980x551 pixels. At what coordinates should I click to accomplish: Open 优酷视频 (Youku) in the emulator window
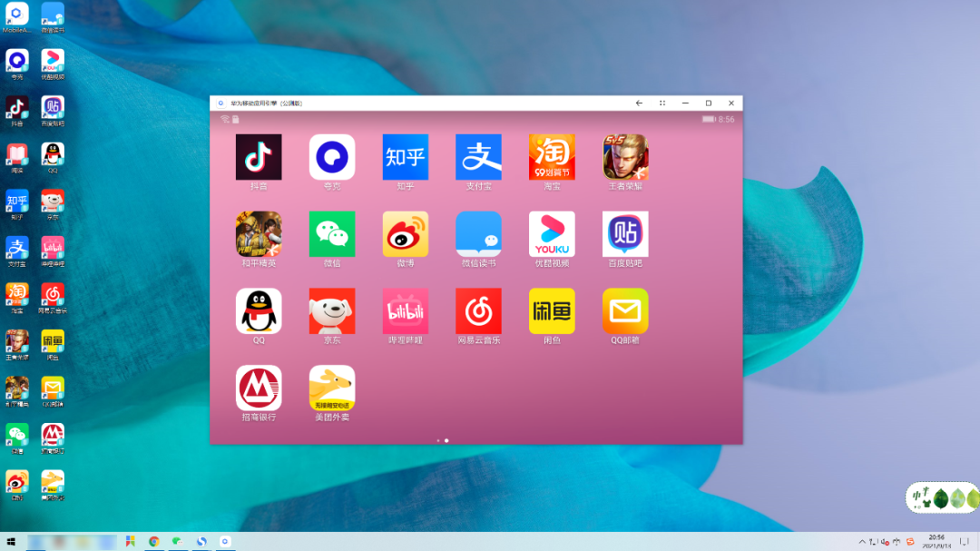click(x=552, y=234)
